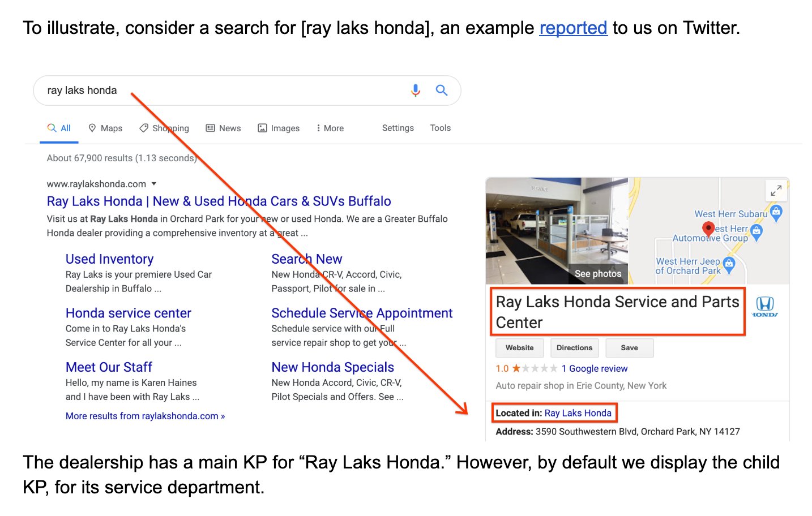This screenshot has width=812, height=516.
Task: Click More results from raylakshonda.com
Action: 146,416
